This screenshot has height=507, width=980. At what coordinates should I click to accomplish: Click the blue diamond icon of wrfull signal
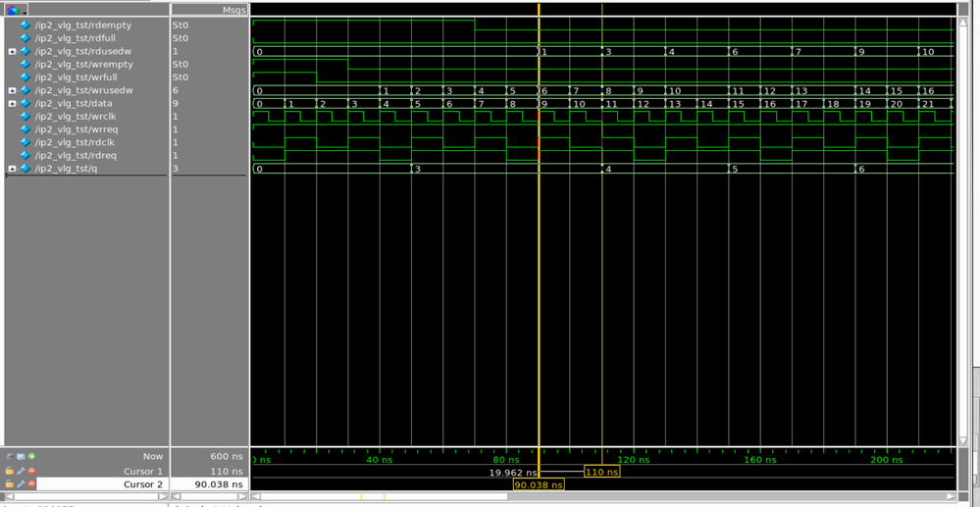26,77
